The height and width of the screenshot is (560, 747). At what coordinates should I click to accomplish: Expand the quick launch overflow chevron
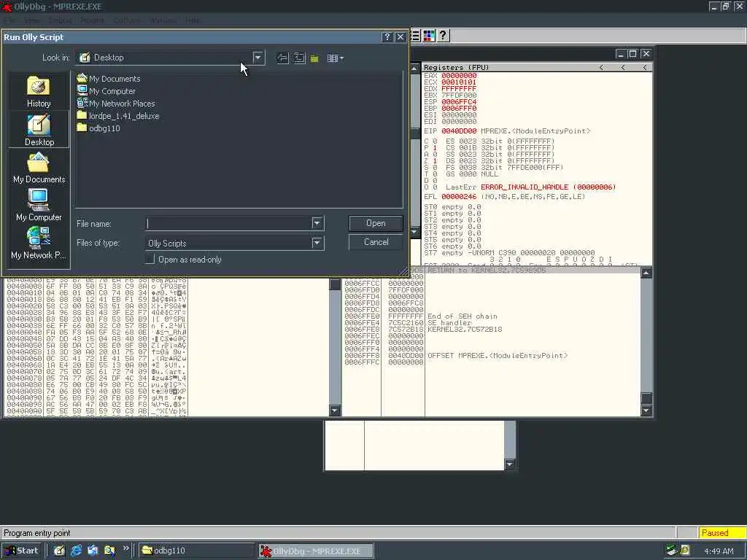coord(125,548)
